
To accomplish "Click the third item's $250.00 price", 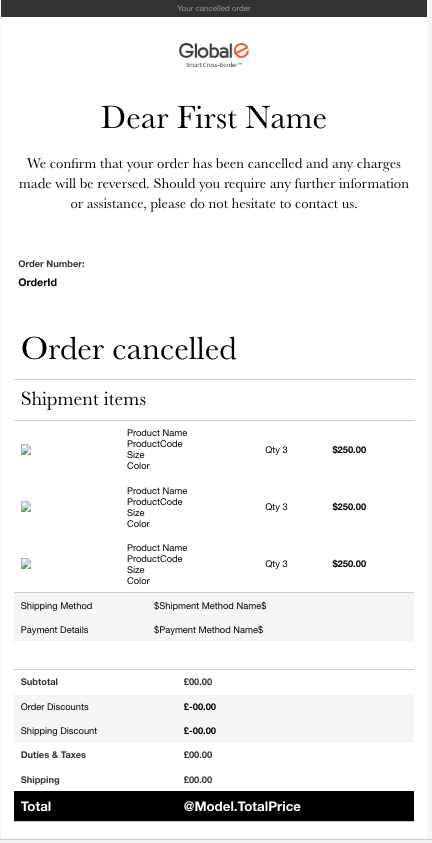I will (x=349, y=563).
